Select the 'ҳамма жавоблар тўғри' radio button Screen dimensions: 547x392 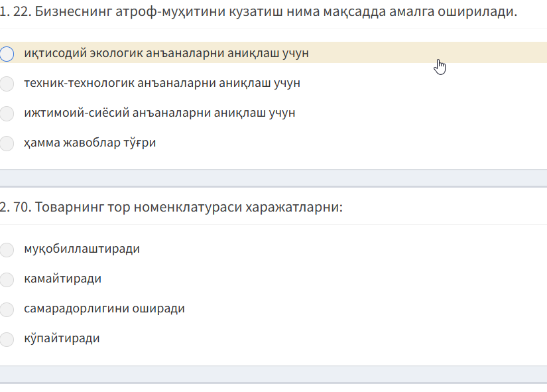(x=7, y=143)
